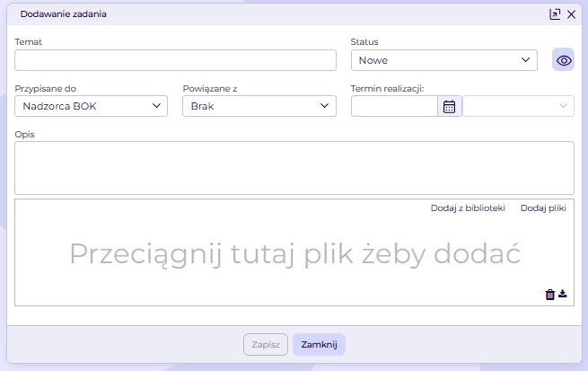Open the Powiązane z dropdown showing Brak
The height and width of the screenshot is (371, 588).
pyautogui.click(x=259, y=106)
